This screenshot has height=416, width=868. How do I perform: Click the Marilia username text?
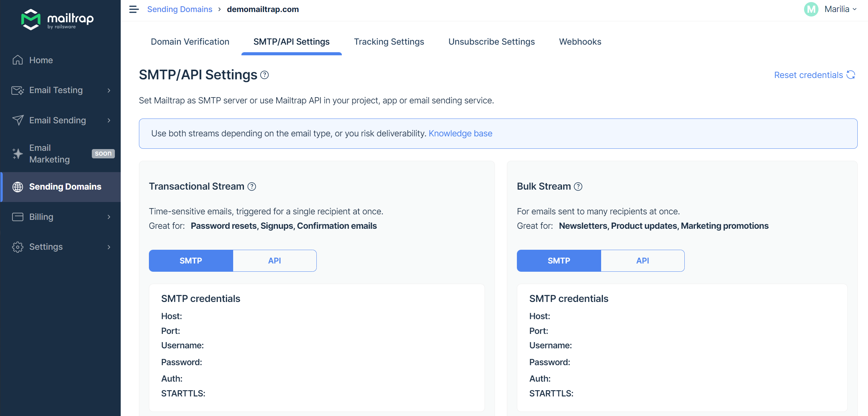837,9
